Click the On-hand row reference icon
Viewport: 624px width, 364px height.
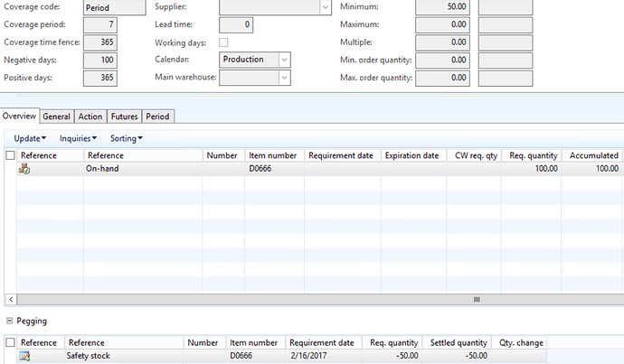[24, 169]
